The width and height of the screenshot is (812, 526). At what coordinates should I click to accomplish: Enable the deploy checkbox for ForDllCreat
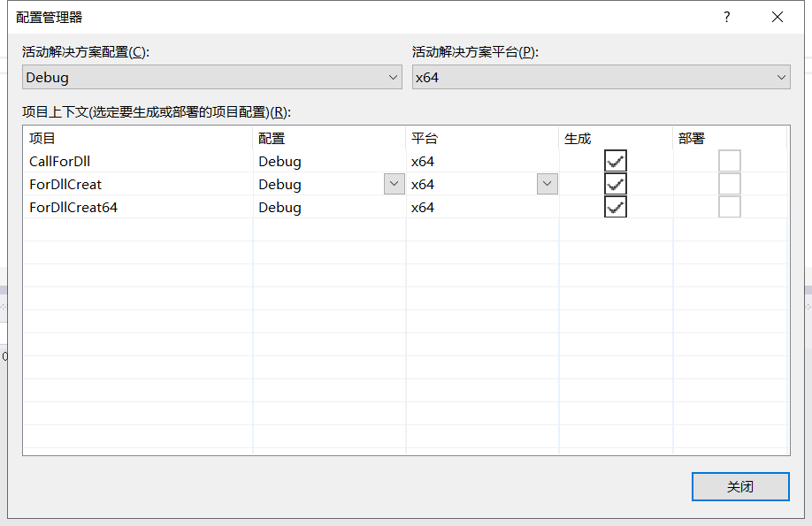click(x=730, y=184)
